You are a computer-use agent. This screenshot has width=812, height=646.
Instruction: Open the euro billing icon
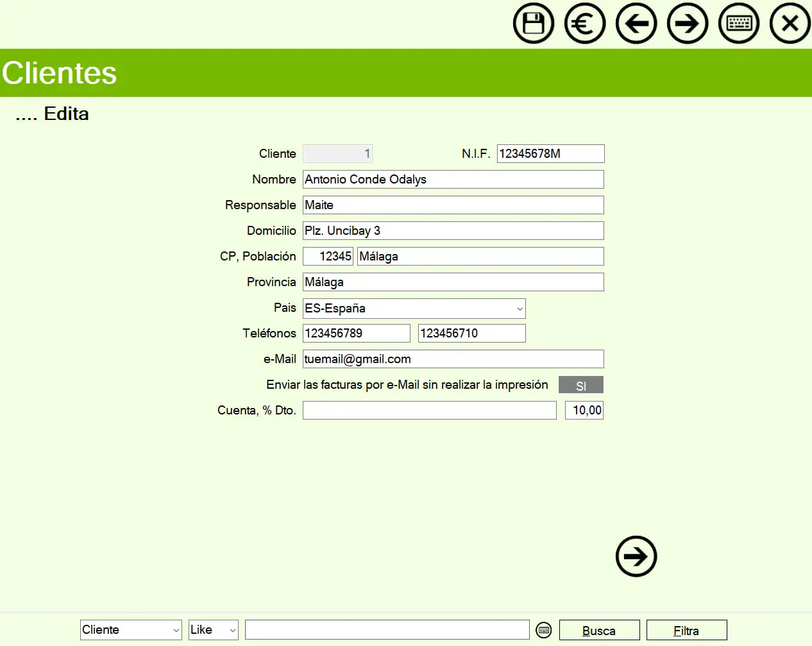pos(584,24)
